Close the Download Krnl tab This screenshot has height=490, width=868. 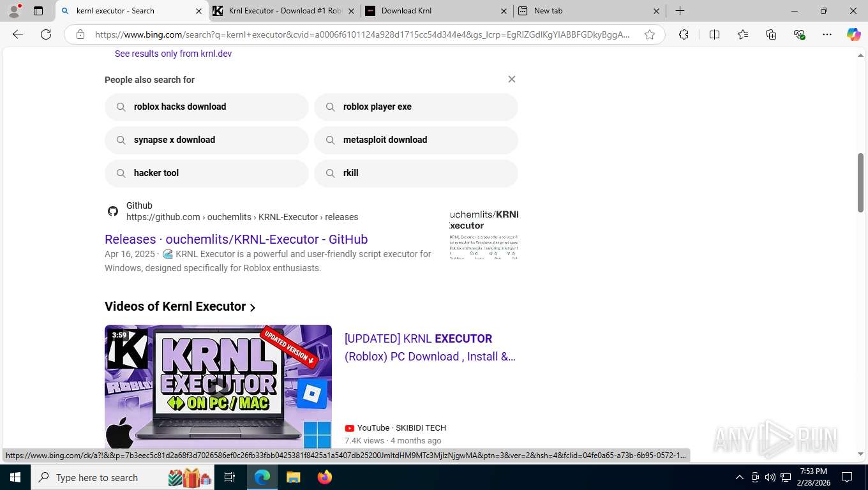[x=504, y=11]
